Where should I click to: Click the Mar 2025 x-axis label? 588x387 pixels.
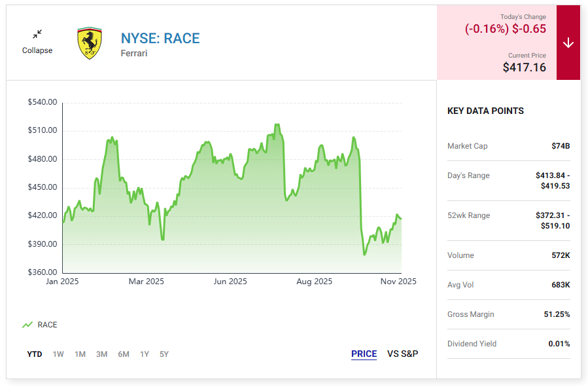coord(147,282)
